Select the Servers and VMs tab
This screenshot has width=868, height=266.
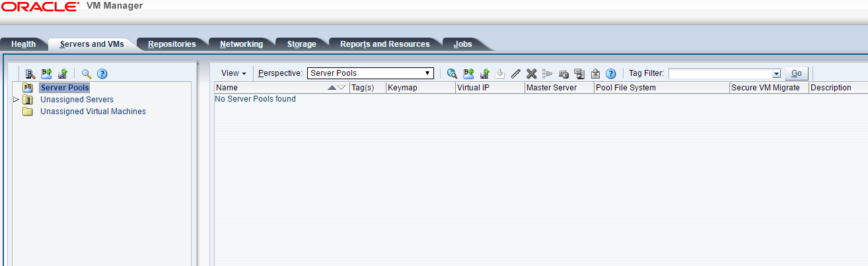click(92, 44)
